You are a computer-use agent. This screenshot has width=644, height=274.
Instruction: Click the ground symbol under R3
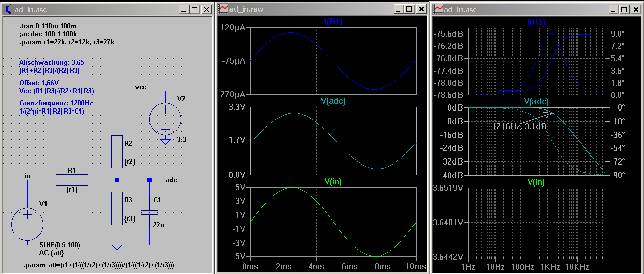coord(117,247)
